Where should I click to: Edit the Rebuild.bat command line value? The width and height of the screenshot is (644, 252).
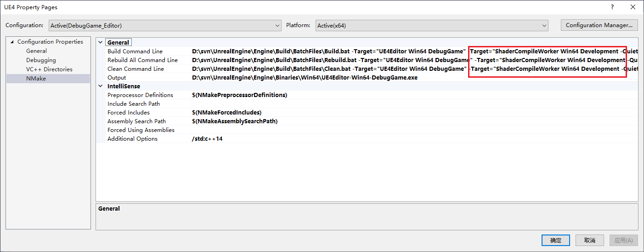(x=414, y=60)
